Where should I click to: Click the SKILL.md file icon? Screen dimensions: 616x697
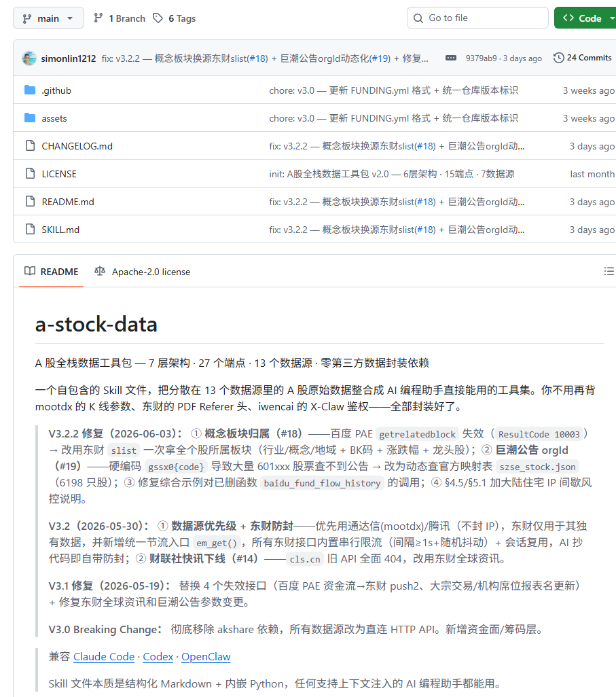pos(30,229)
